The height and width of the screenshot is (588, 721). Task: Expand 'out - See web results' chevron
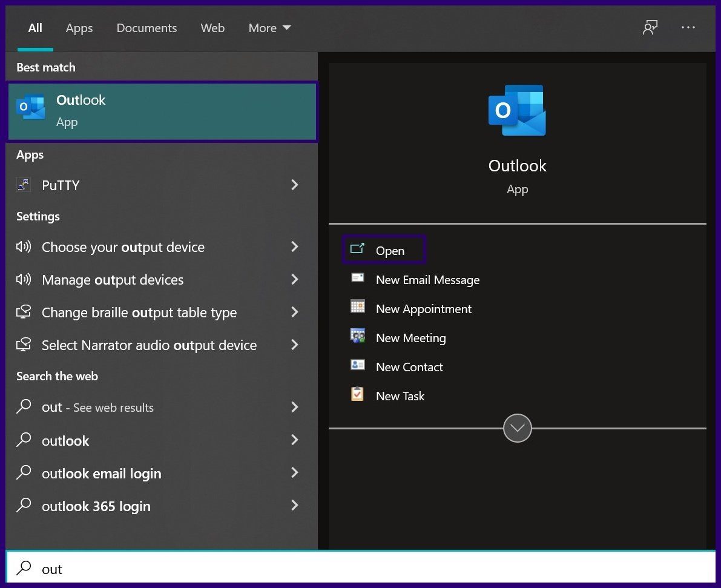[295, 407]
